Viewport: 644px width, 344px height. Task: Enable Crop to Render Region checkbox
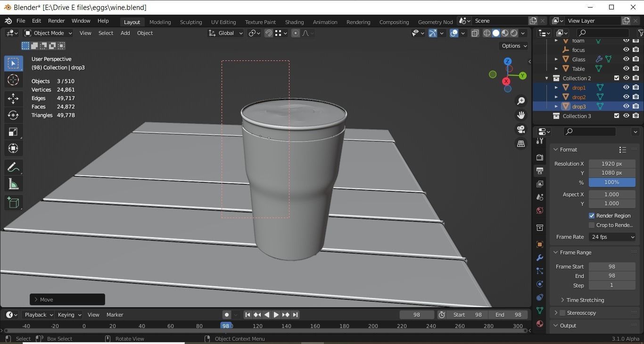(592, 225)
